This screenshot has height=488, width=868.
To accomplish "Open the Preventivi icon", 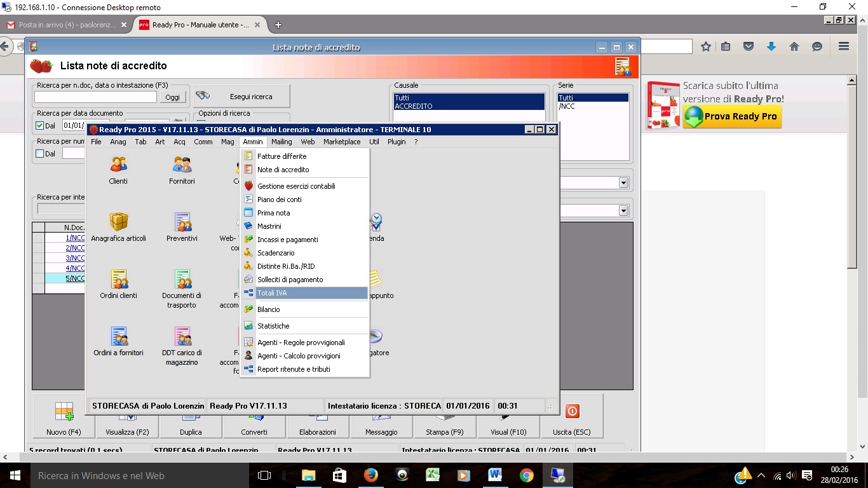I will [182, 222].
